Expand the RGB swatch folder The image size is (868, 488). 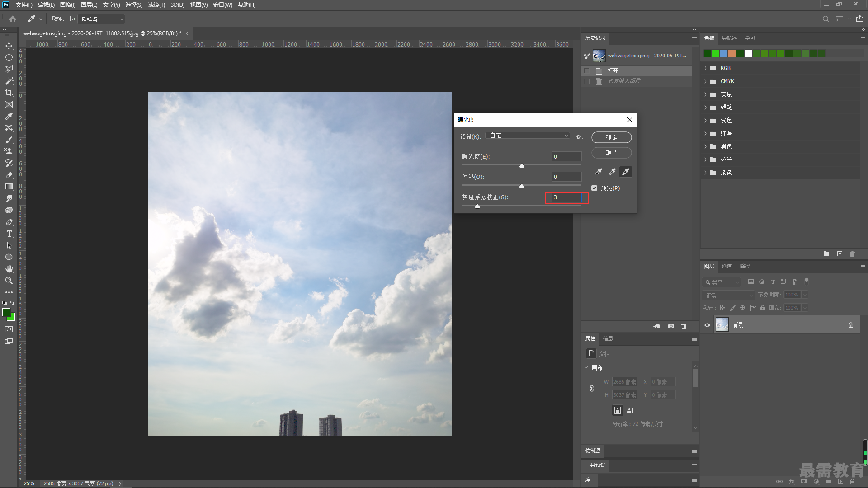(705, 68)
